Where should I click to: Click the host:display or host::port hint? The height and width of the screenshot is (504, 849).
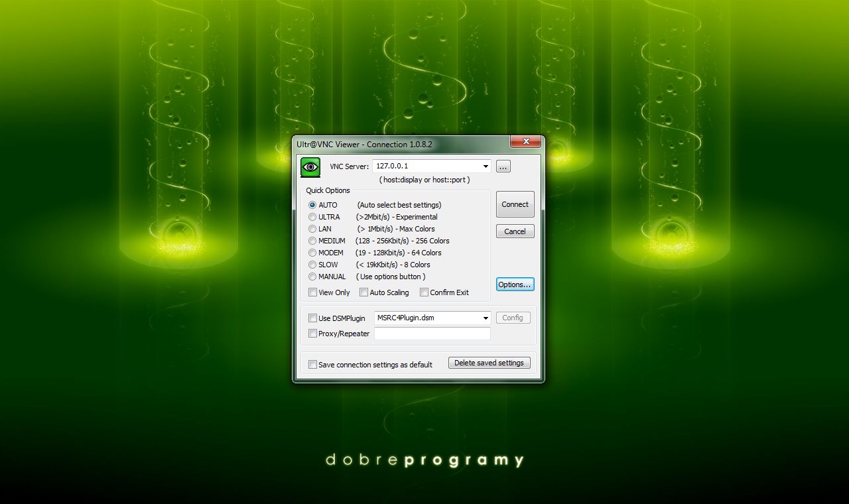coord(424,180)
